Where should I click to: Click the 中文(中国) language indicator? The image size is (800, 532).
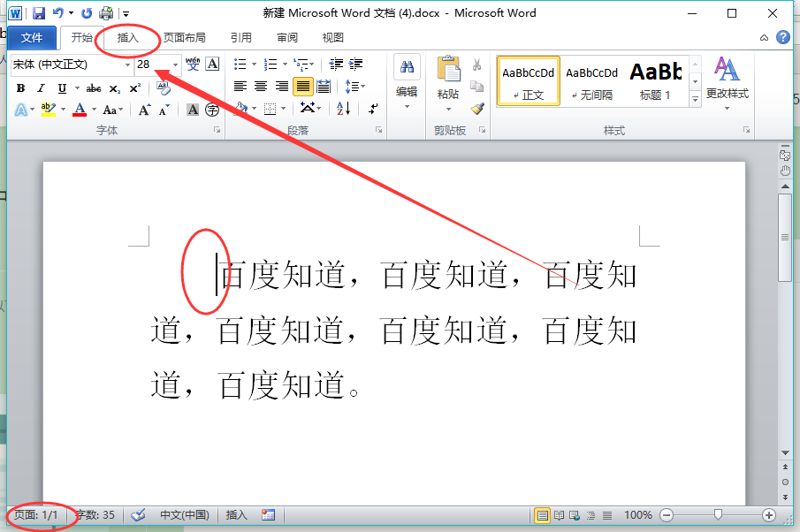click(x=185, y=515)
